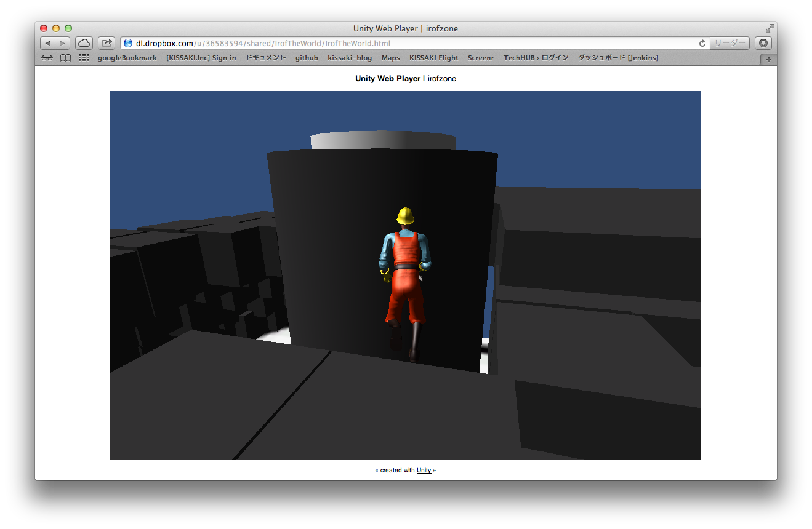
Task: Open the Maps bookmark
Action: pos(391,58)
